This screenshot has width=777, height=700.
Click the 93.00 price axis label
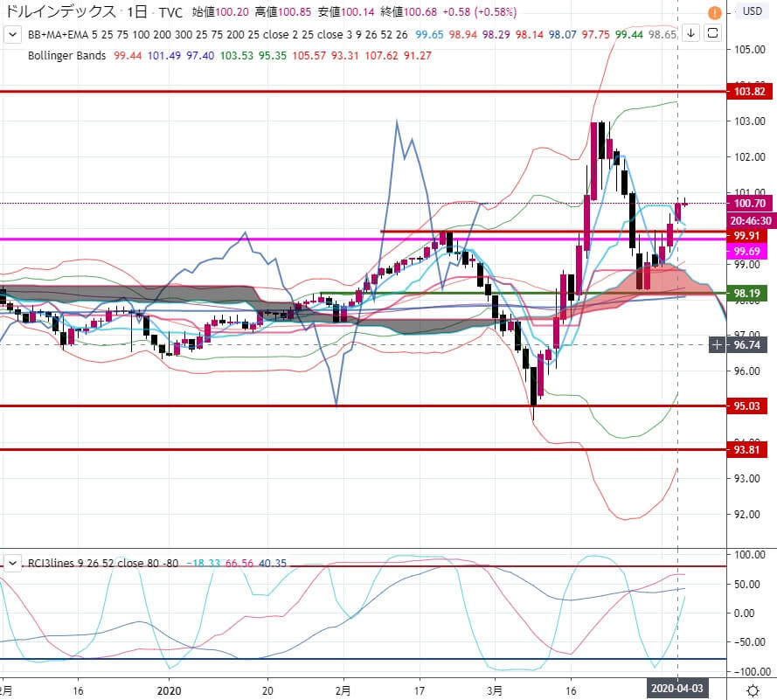pos(746,479)
